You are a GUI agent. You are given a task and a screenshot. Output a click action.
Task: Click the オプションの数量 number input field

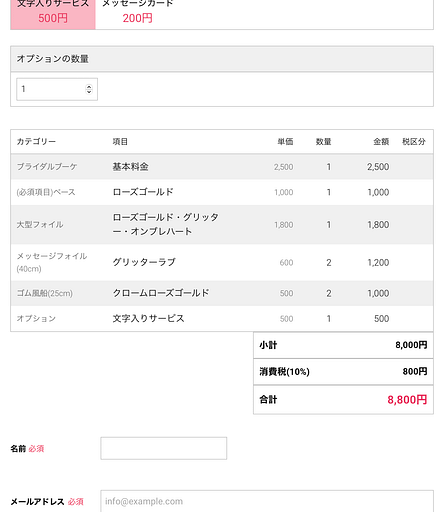[57, 89]
